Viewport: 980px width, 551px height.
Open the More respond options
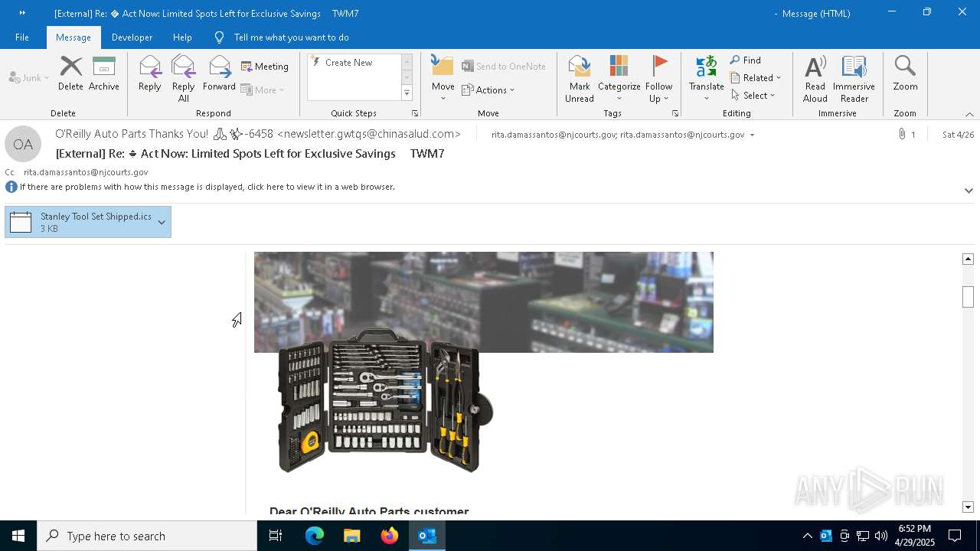click(x=263, y=90)
